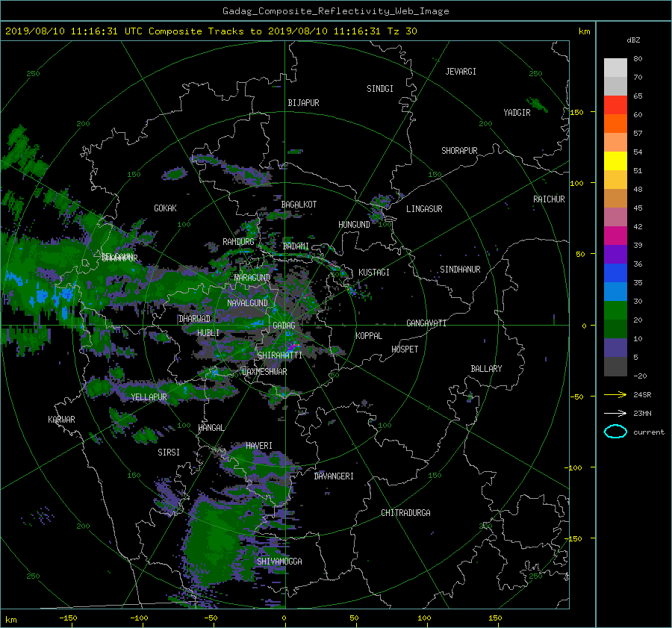Click the white 23MN arrow legend icon
Viewport: 672px width, 628px height.
click(615, 413)
